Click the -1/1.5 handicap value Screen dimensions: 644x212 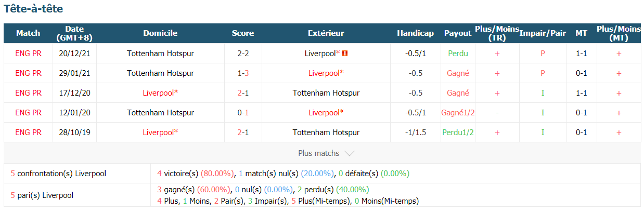click(415, 132)
